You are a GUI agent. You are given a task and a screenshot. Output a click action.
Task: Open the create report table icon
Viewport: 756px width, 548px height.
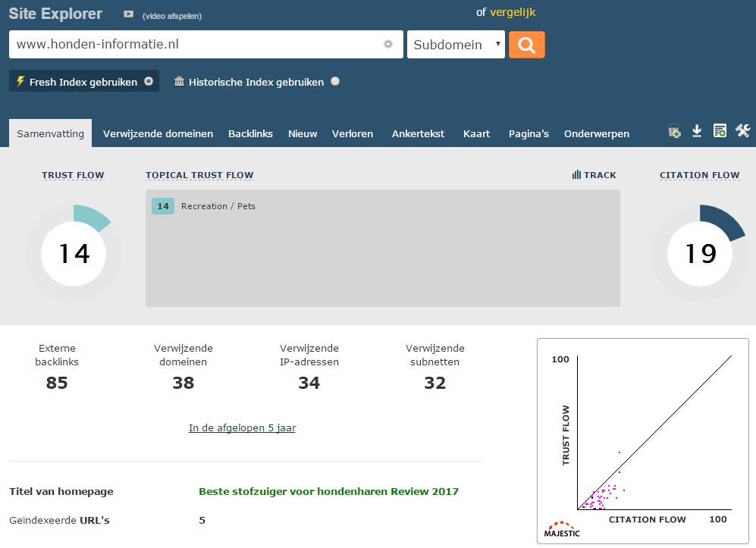pos(720,130)
